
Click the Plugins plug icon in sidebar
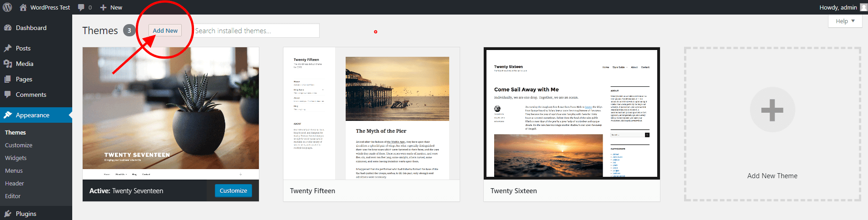click(x=8, y=214)
